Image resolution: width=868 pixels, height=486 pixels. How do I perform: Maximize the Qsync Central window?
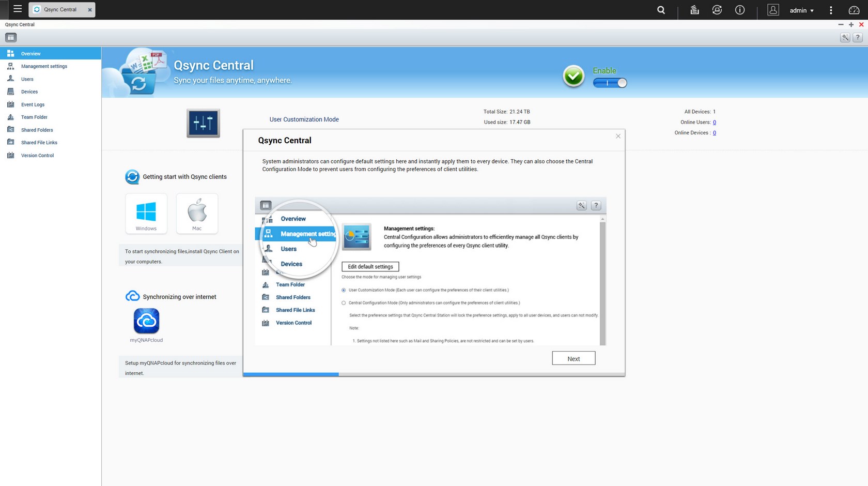tap(851, 24)
